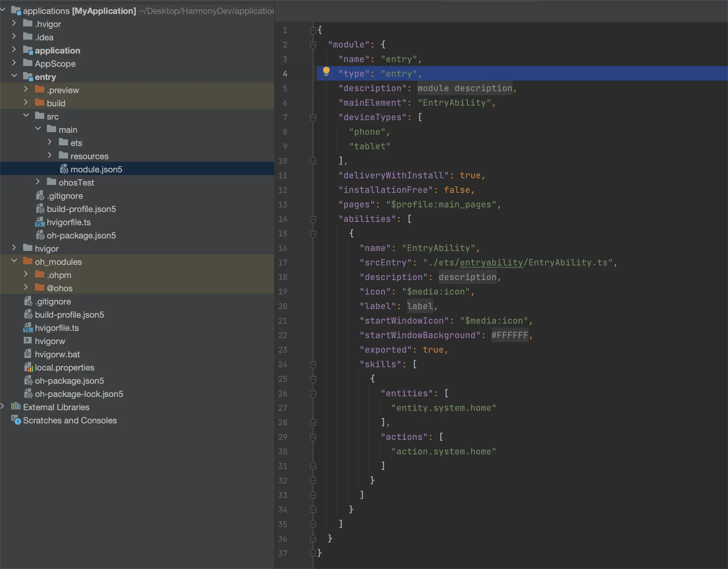The height and width of the screenshot is (569, 728).
Task: Click the yellow lightbulb intention icon
Action: [326, 71]
